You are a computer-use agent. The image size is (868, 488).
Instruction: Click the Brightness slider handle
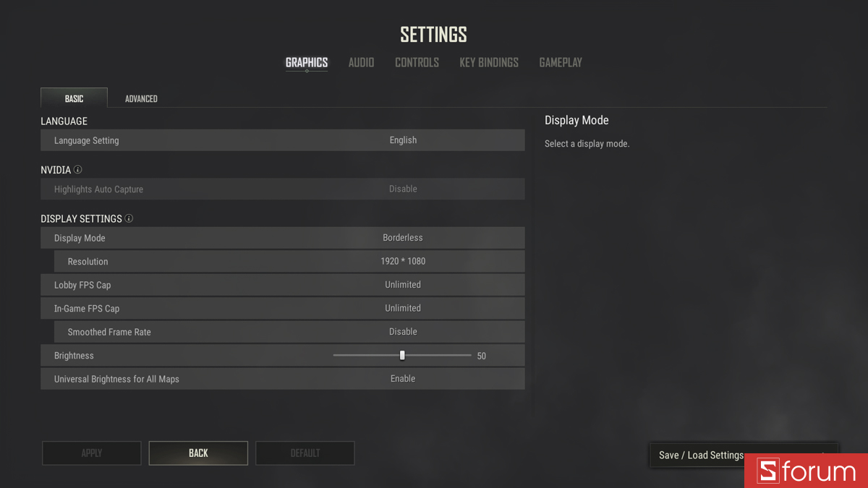pos(402,355)
